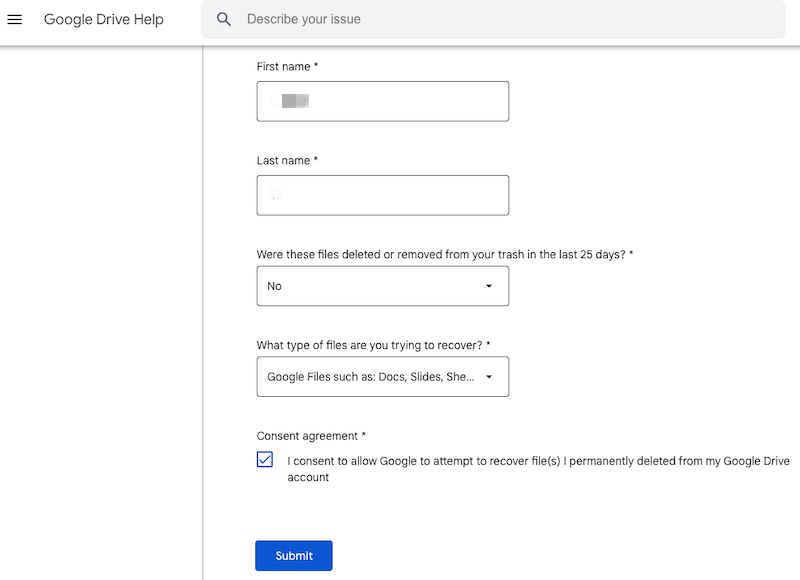The image size is (800, 580).
Task: Open the "What type of files" dropdown
Action: [383, 376]
